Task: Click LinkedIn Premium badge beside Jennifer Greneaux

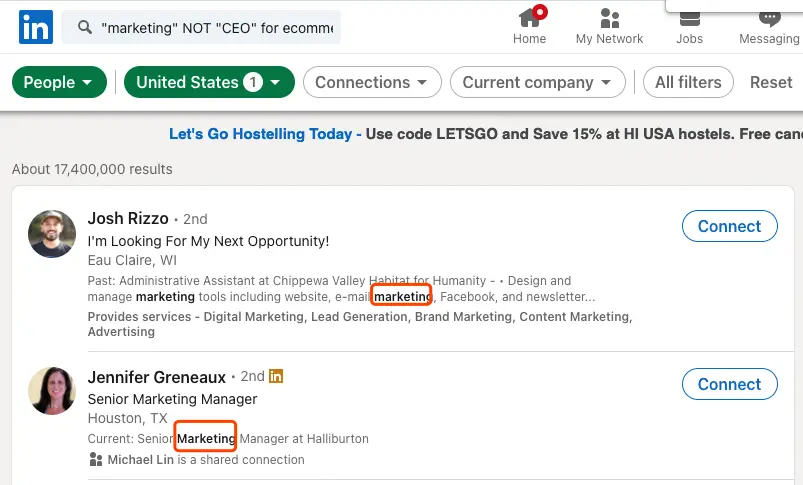Action: click(276, 376)
